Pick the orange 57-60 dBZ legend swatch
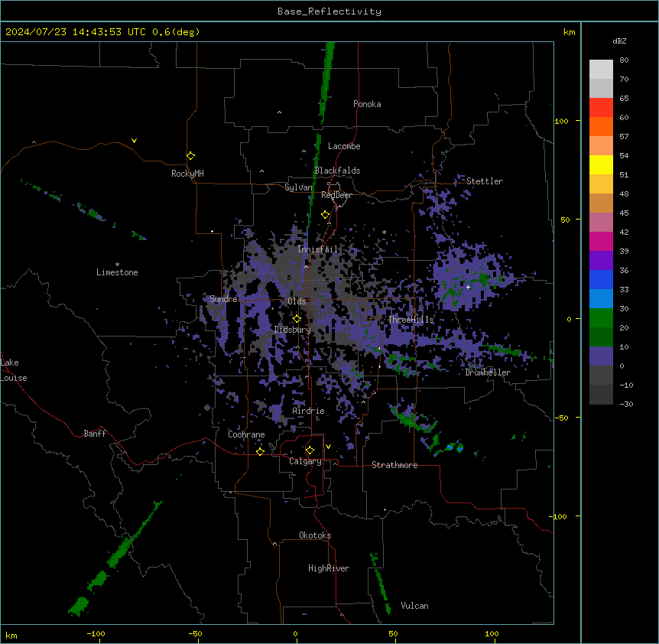Image resolution: width=659 pixels, height=644 pixels. [x=601, y=126]
